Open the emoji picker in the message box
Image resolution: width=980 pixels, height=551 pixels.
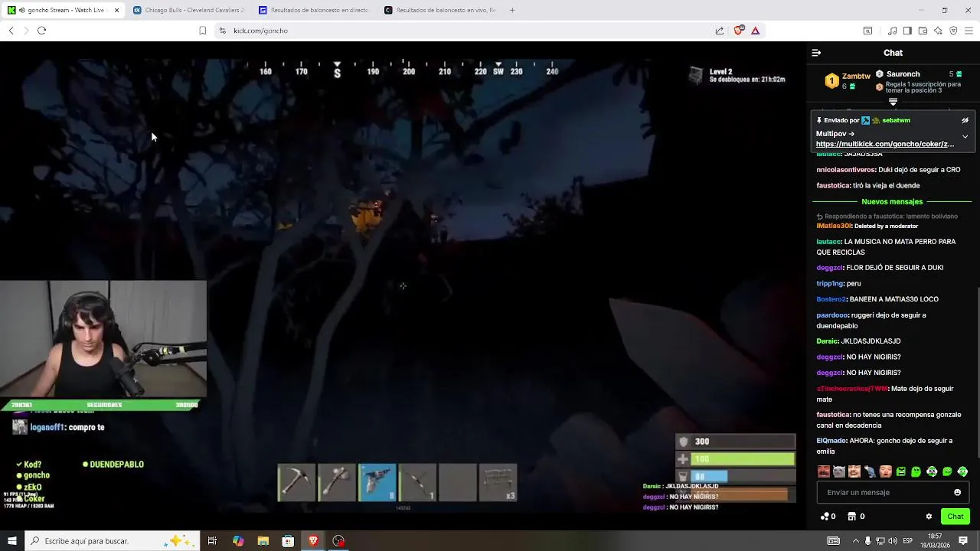957,492
